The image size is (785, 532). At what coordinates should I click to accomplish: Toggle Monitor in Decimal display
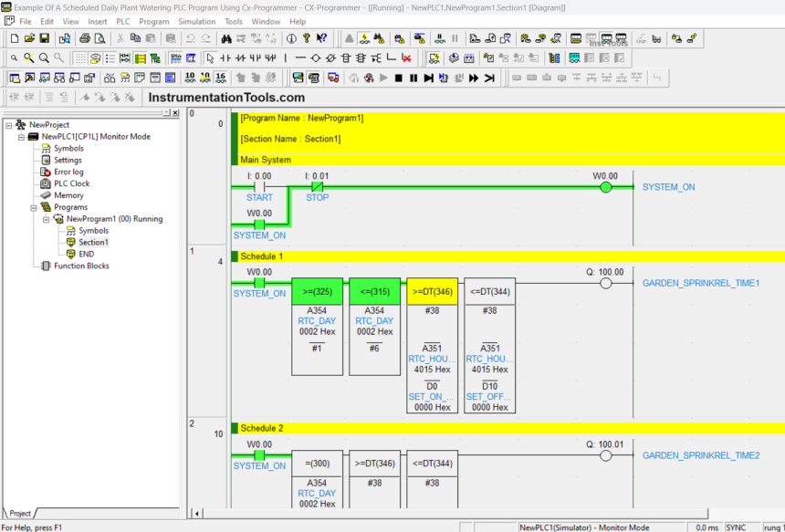(x=190, y=78)
